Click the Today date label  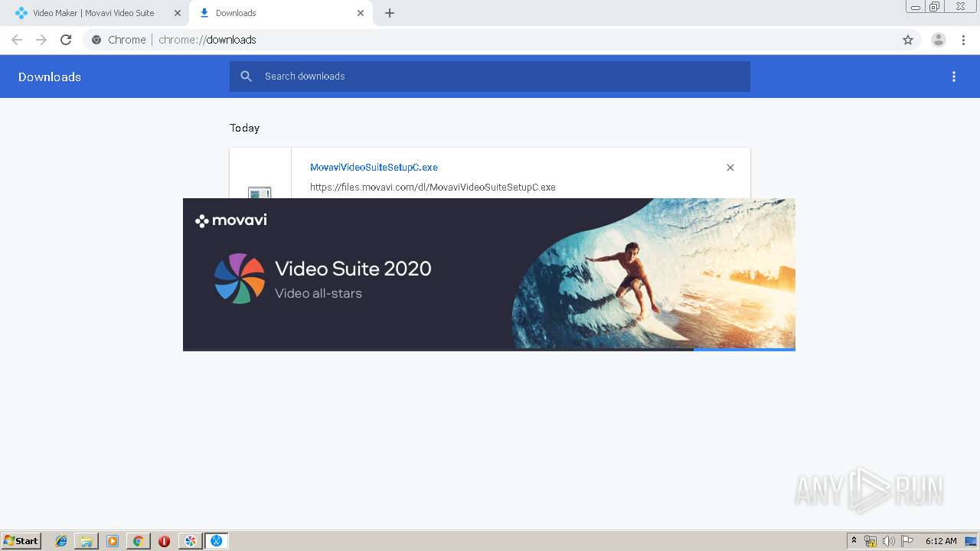point(245,128)
